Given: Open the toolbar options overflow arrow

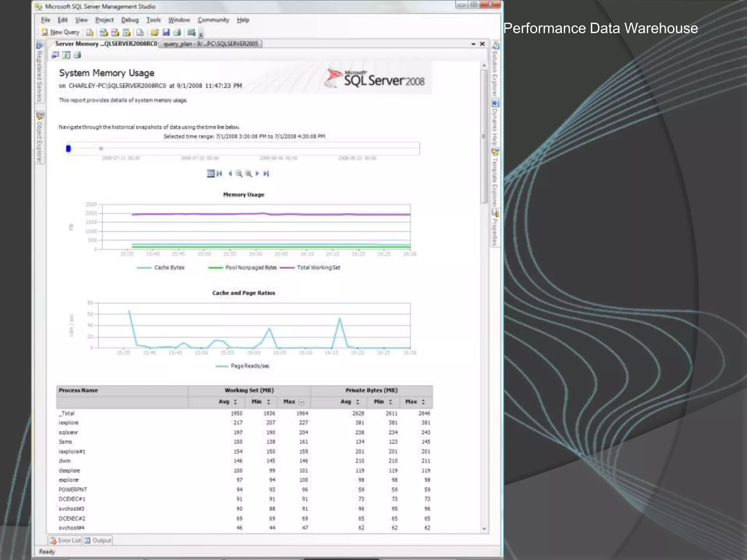Looking at the screenshot, I should 201,35.
